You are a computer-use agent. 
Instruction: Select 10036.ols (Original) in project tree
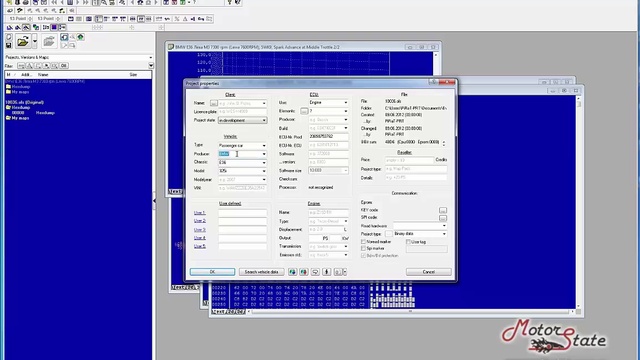click(x=24, y=102)
